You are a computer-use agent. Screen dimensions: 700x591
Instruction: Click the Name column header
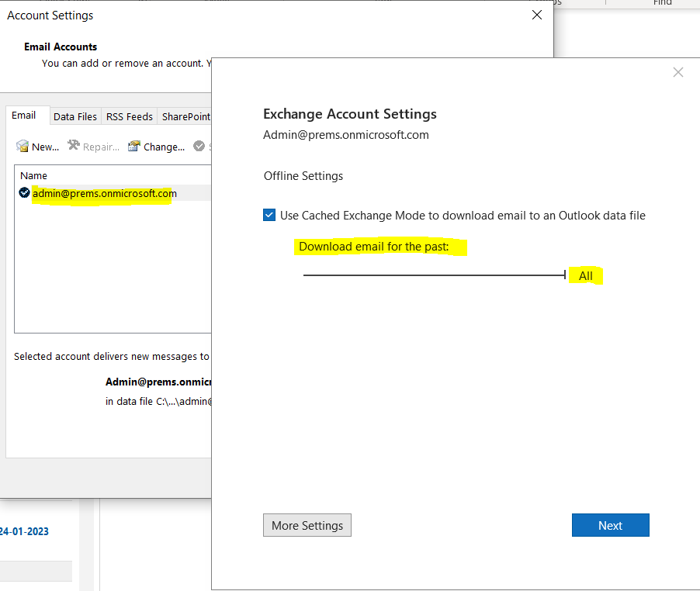[x=33, y=175]
